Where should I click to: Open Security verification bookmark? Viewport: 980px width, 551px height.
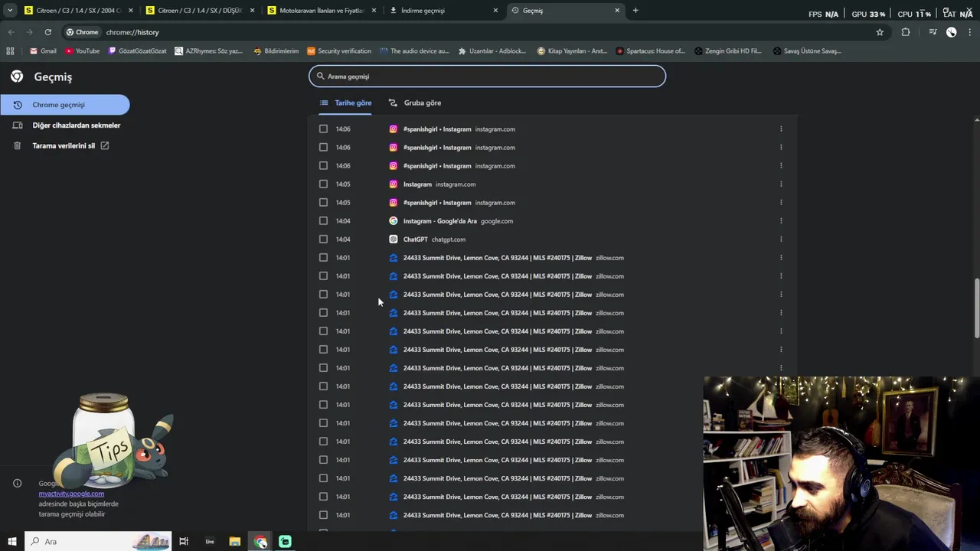(338, 51)
